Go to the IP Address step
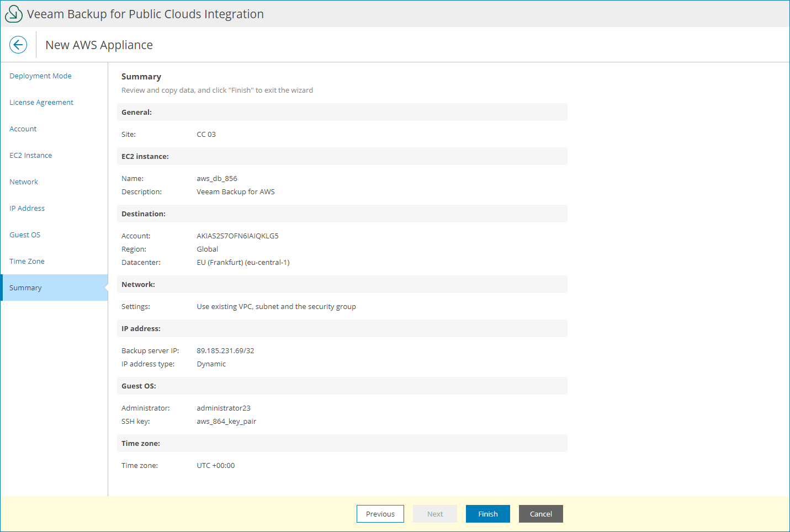790x532 pixels. [x=27, y=208]
